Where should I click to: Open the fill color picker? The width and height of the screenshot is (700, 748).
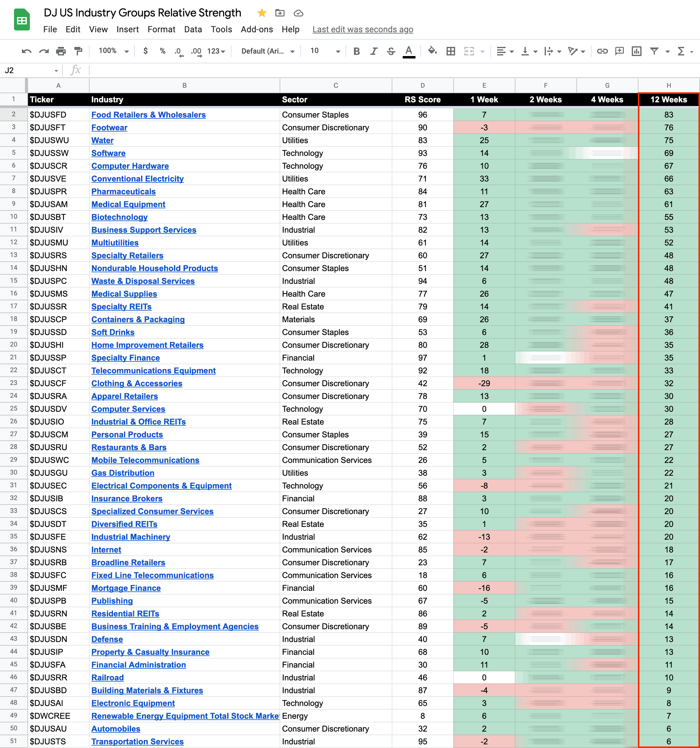click(433, 51)
